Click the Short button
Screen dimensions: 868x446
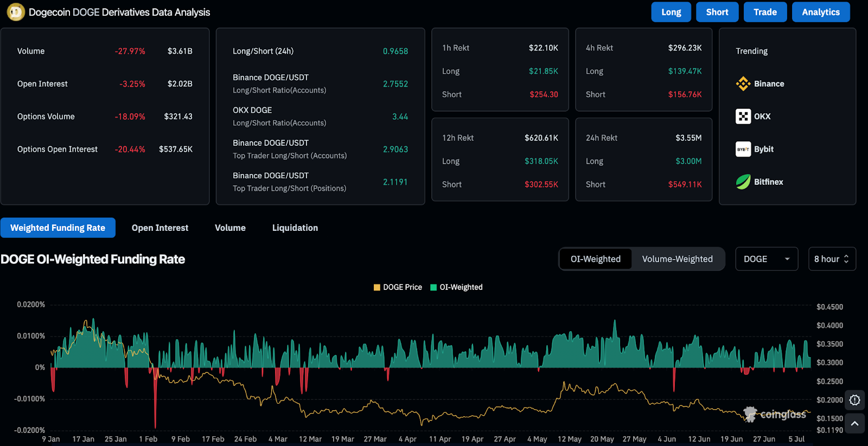click(x=717, y=12)
